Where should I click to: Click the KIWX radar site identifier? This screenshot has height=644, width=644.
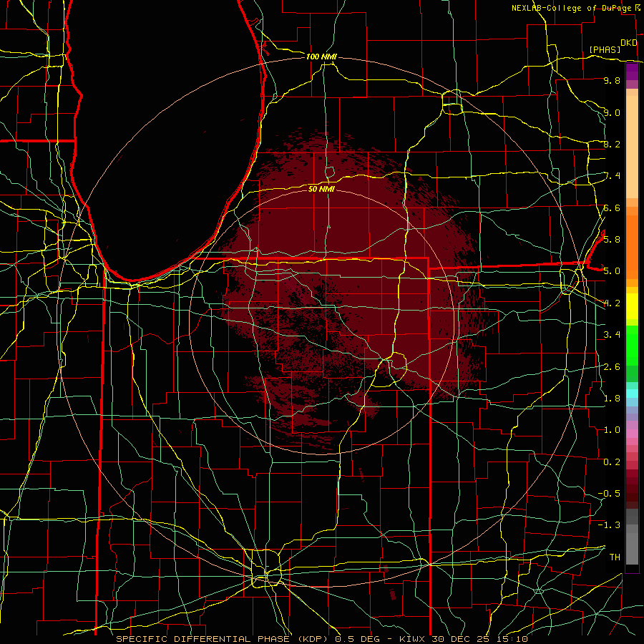[411, 639]
